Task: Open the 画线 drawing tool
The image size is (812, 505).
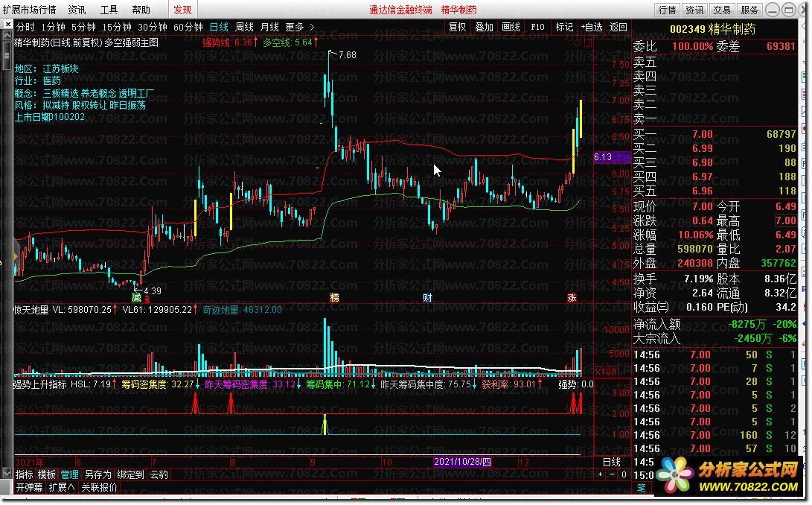Action: click(511, 27)
